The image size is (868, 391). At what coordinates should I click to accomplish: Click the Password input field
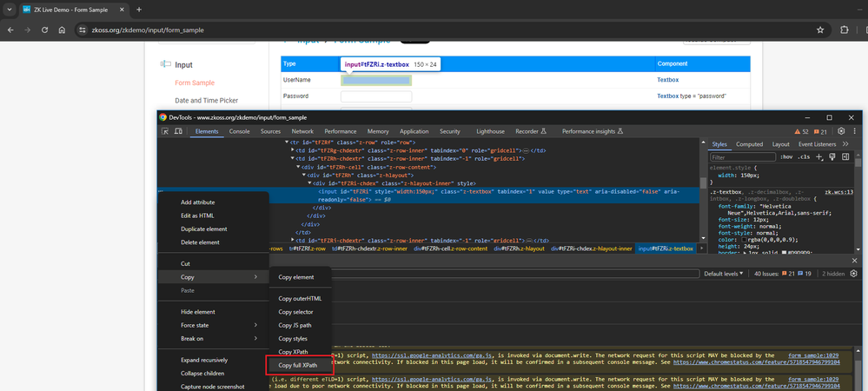[x=376, y=96]
